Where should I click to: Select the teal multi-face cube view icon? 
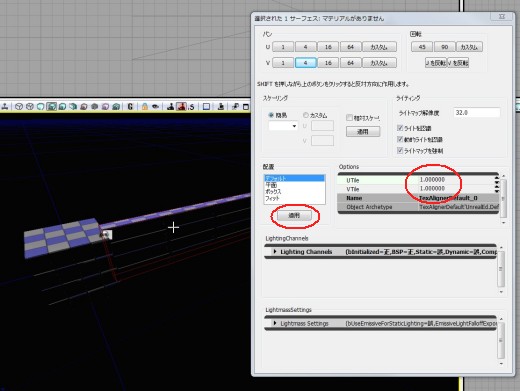click(x=73, y=107)
